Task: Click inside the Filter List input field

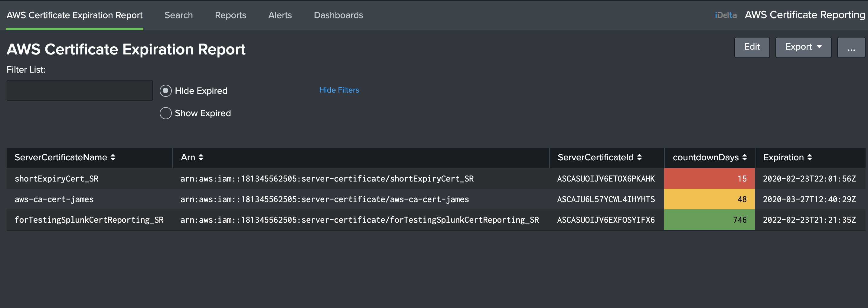Action: click(x=80, y=90)
